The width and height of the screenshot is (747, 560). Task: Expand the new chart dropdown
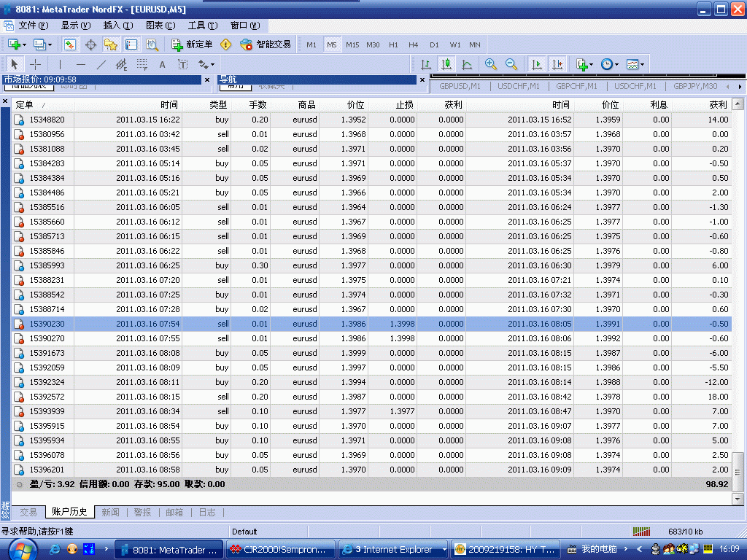(17, 44)
